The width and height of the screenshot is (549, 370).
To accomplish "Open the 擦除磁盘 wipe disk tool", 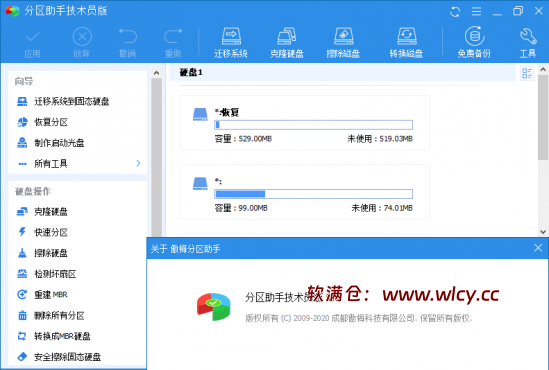I will coord(343,43).
